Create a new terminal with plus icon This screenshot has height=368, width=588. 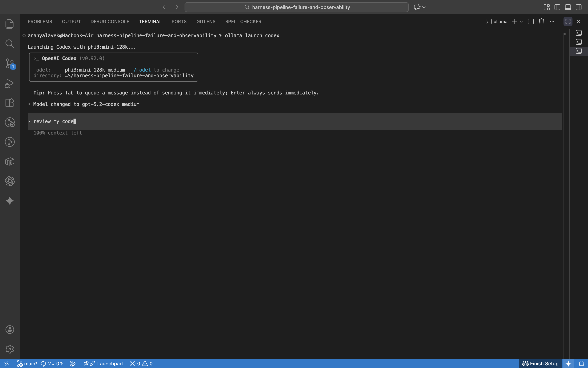(x=514, y=21)
